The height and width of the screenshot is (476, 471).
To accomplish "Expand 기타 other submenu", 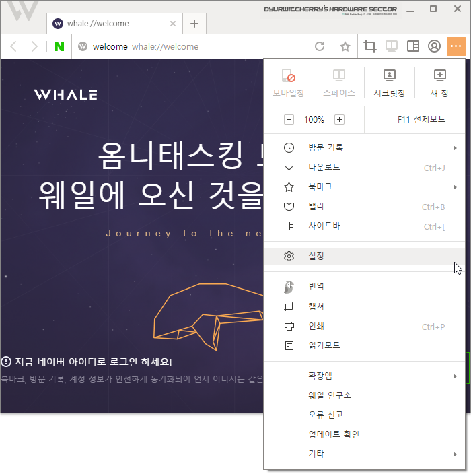I will (364, 454).
